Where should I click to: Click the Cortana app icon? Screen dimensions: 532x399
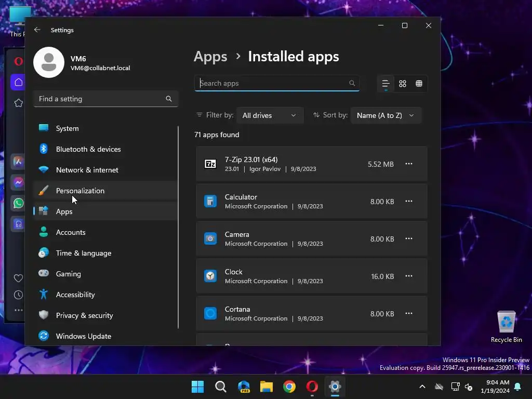210,313
